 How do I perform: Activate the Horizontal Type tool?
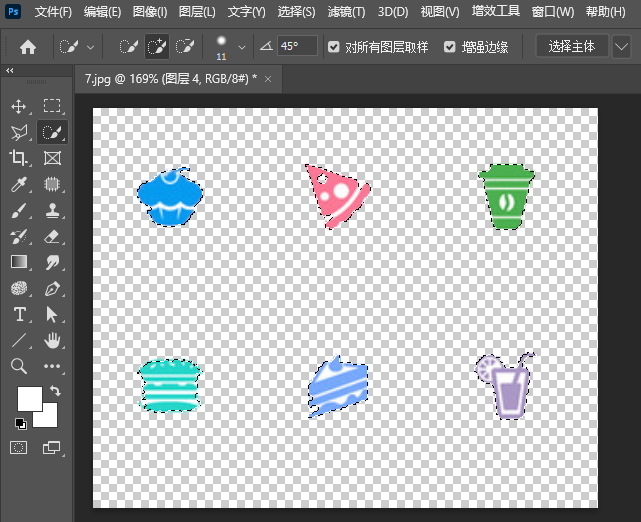tap(19, 314)
